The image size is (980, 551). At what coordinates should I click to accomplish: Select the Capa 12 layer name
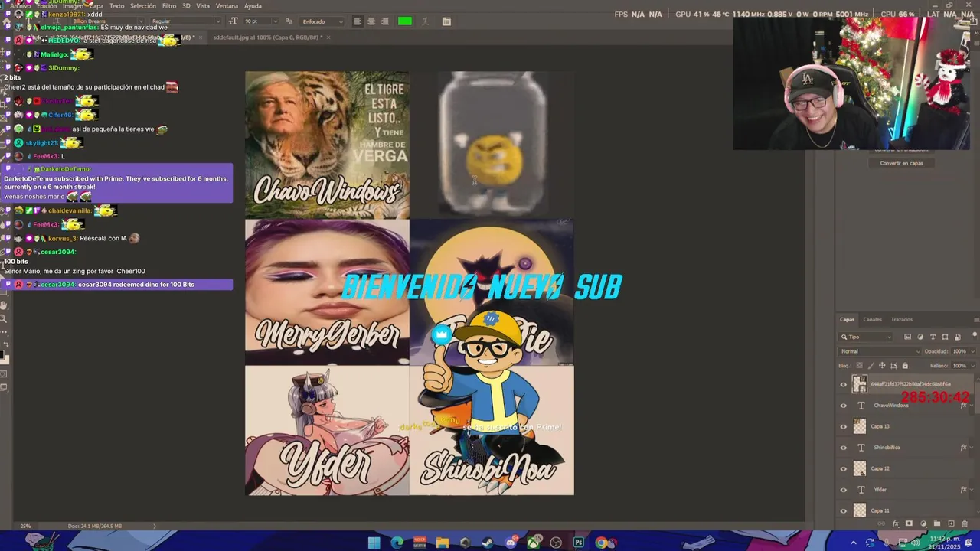880,468
